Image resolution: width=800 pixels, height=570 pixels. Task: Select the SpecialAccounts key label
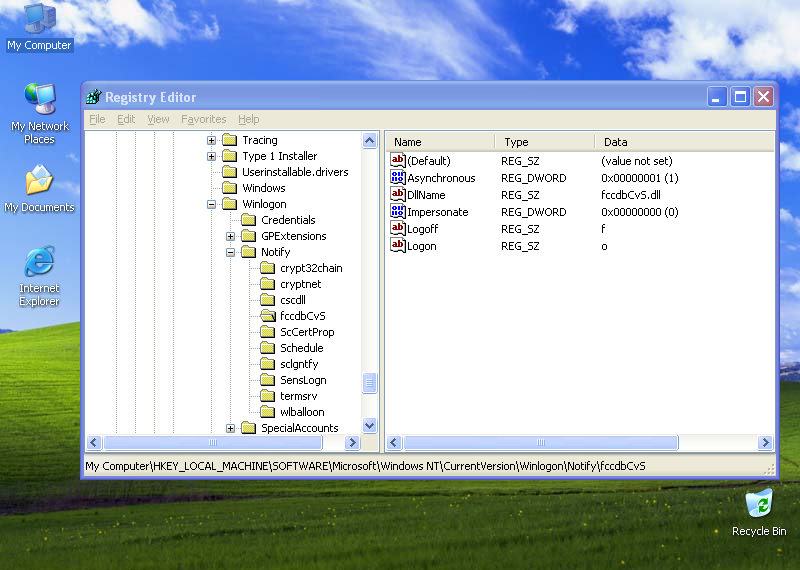click(299, 428)
